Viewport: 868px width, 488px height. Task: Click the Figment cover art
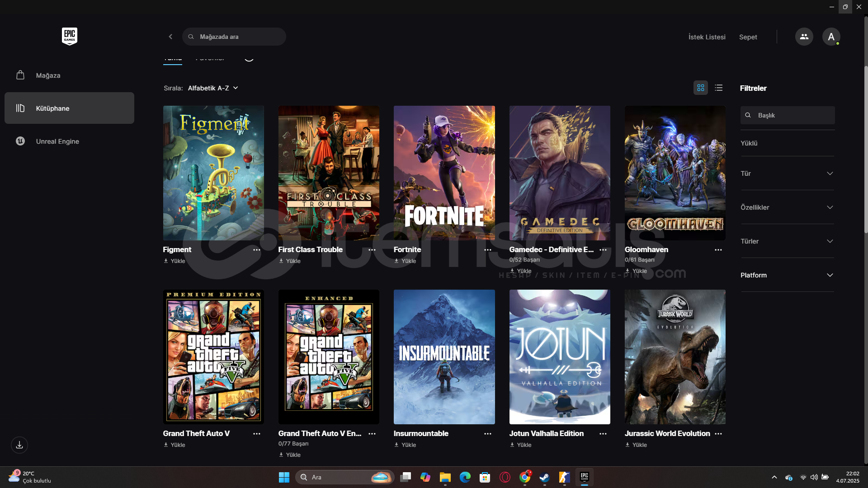(x=213, y=173)
